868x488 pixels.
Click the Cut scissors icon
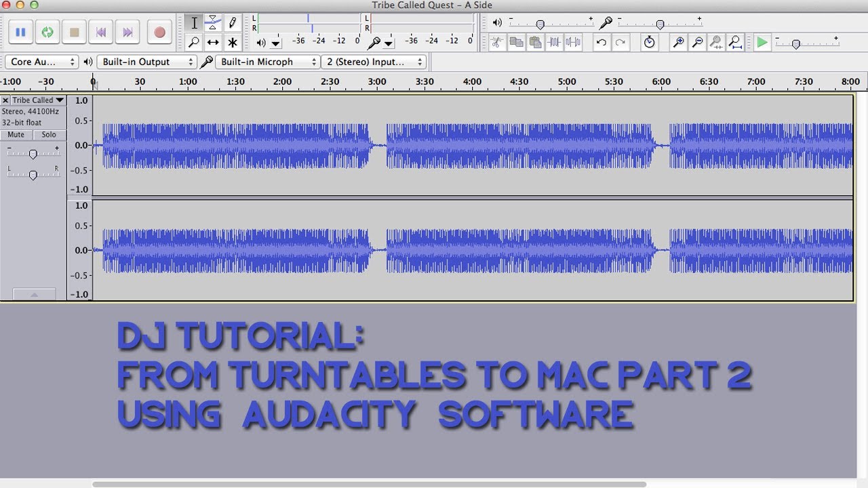[x=497, y=42]
